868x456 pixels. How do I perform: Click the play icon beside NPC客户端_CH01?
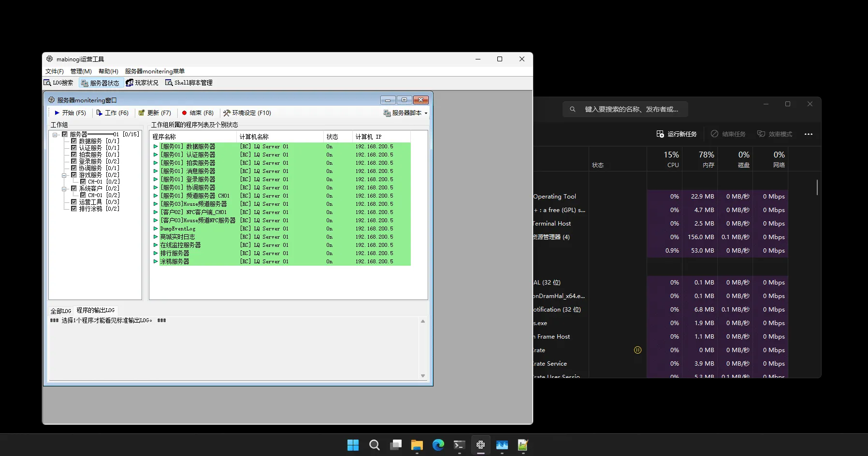coord(156,212)
